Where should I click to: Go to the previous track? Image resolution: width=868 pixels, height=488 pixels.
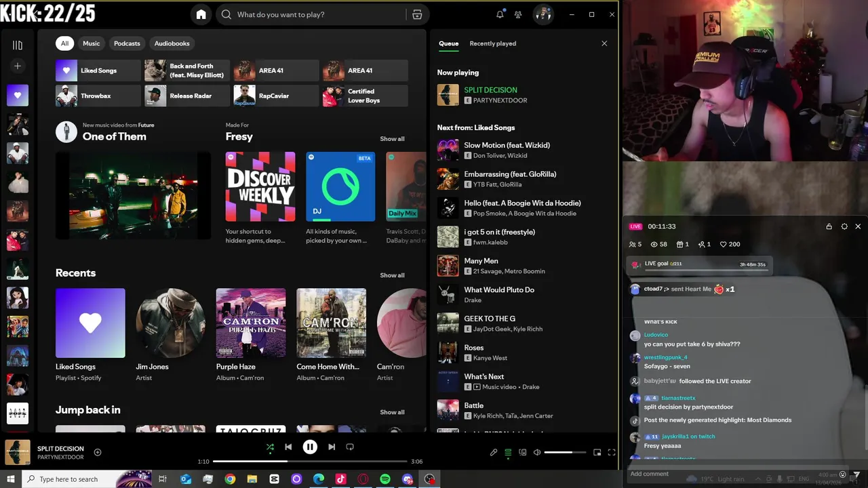[x=288, y=447]
